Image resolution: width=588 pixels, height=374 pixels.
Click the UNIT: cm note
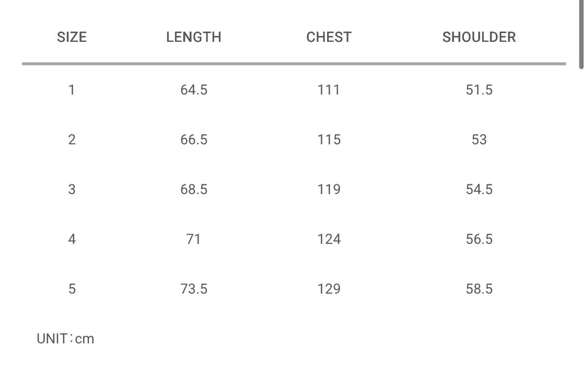[65, 339]
